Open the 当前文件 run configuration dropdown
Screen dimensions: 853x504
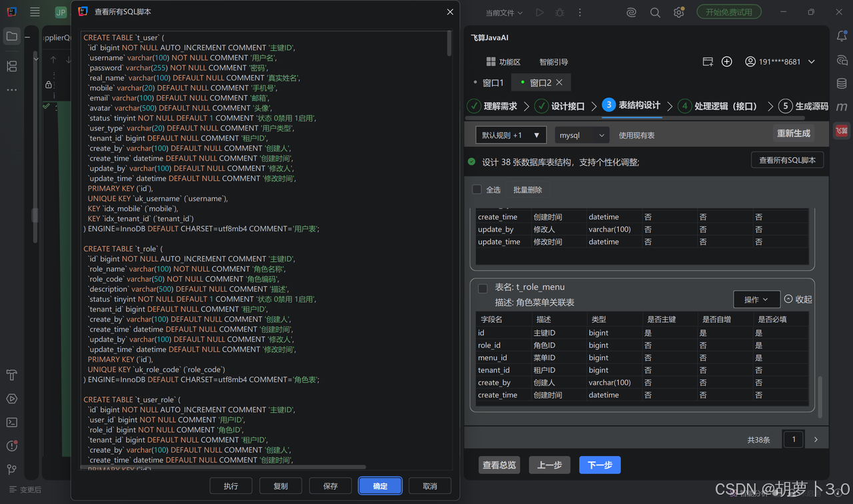pos(504,13)
